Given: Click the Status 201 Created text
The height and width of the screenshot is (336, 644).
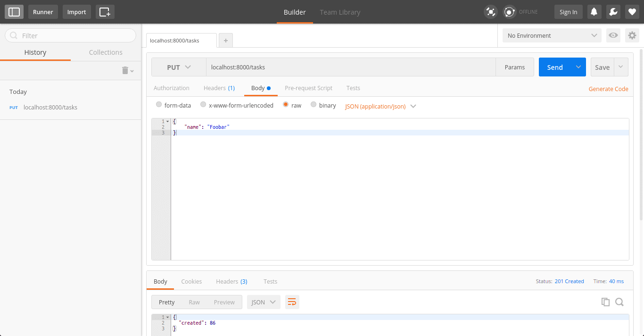Looking at the screenshot, I should click(x=560, y=281).
